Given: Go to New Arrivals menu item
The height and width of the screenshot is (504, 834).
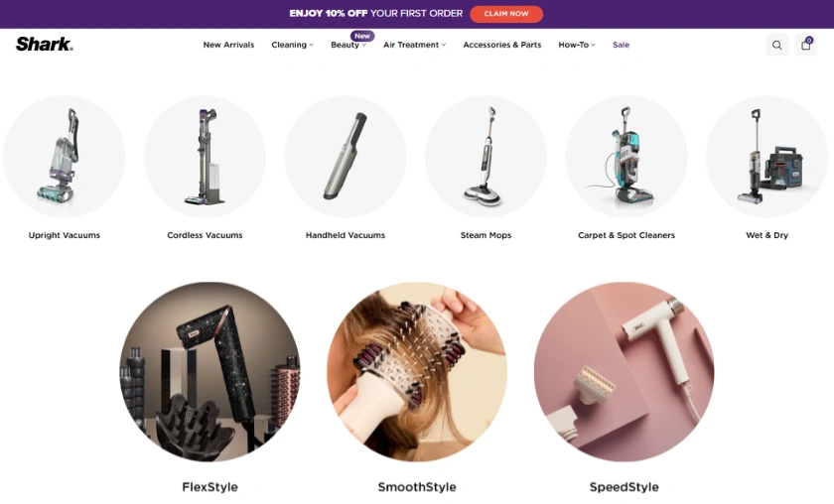Looking at the screenshot, I should point(228,45).
